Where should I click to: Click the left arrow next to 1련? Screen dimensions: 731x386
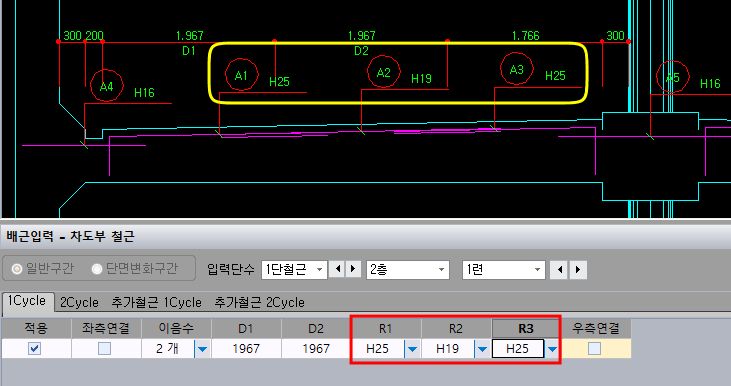pos(559,269)
